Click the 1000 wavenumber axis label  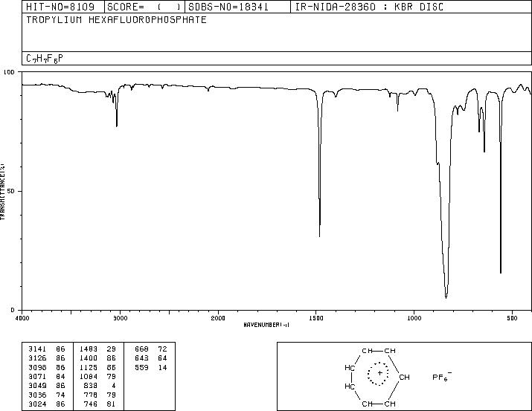(414, 318)
